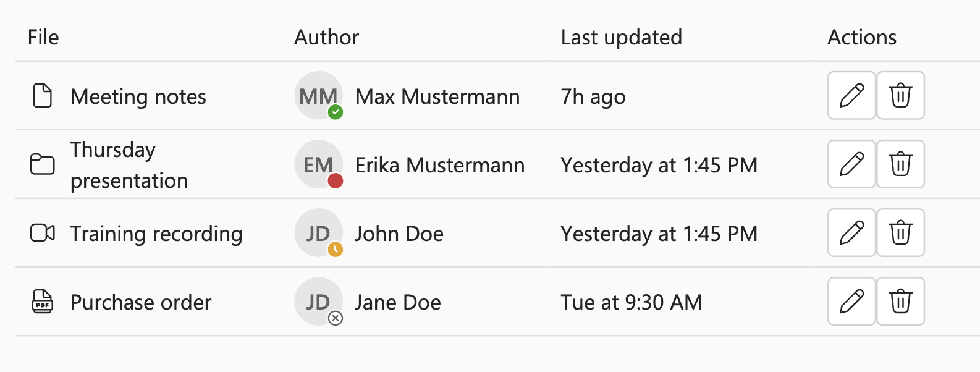Viewport: 980px width, 372px height.
Task: Open Erika Mustermann's EM avatar
Action: (318, 164)
